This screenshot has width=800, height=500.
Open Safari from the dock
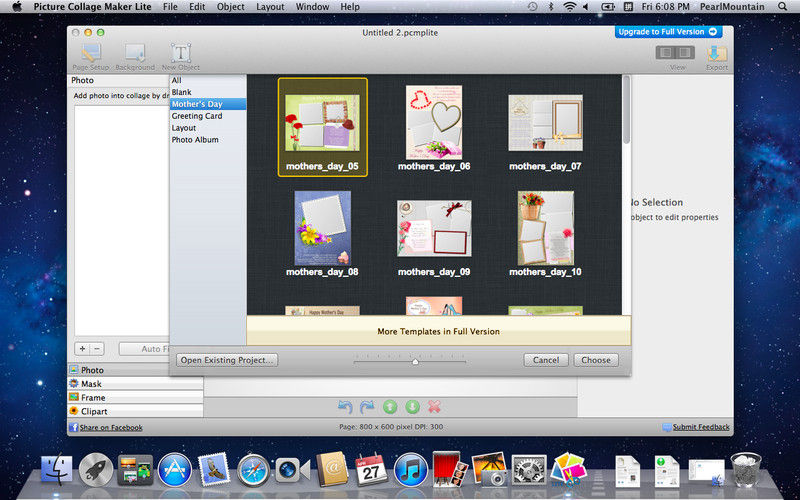tap(254, 469)
